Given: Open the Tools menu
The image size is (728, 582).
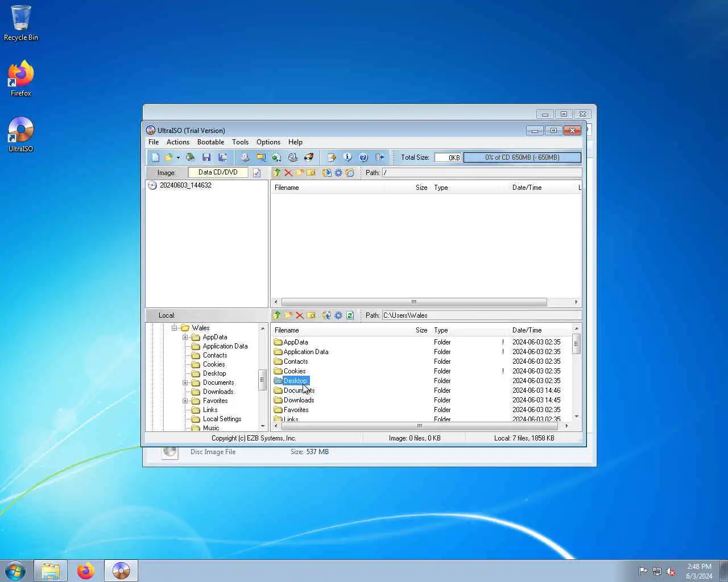Looking at the screenshot, I should pyautogui.click(x=240, y=142).
